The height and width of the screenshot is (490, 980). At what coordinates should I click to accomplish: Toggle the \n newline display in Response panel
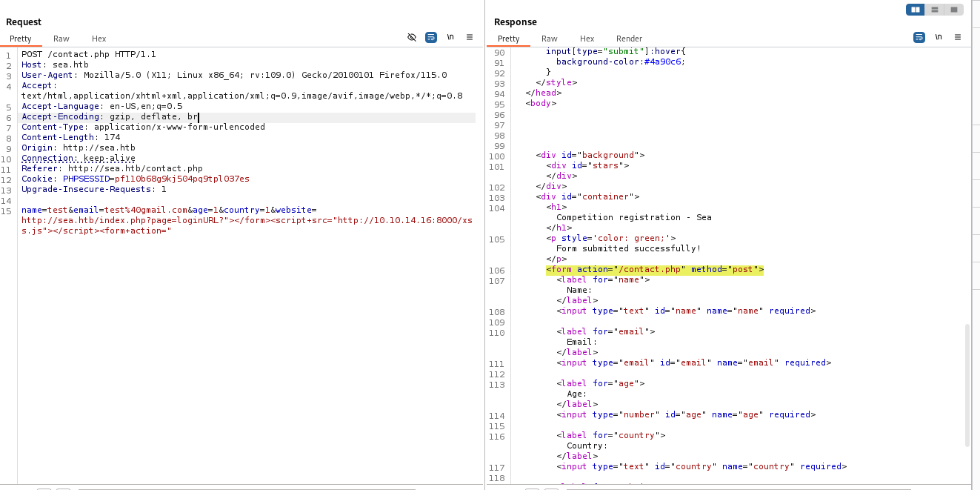939,37
